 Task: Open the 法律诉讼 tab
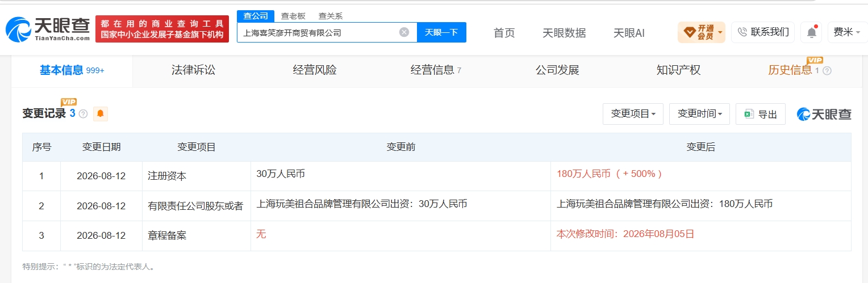point(193,70)
